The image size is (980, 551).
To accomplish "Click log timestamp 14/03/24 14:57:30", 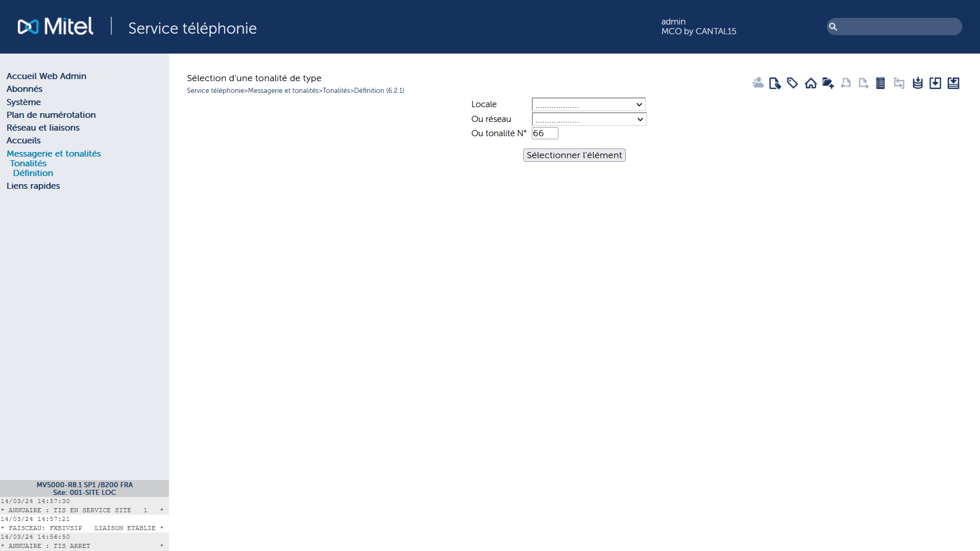I will click(35, 502).
